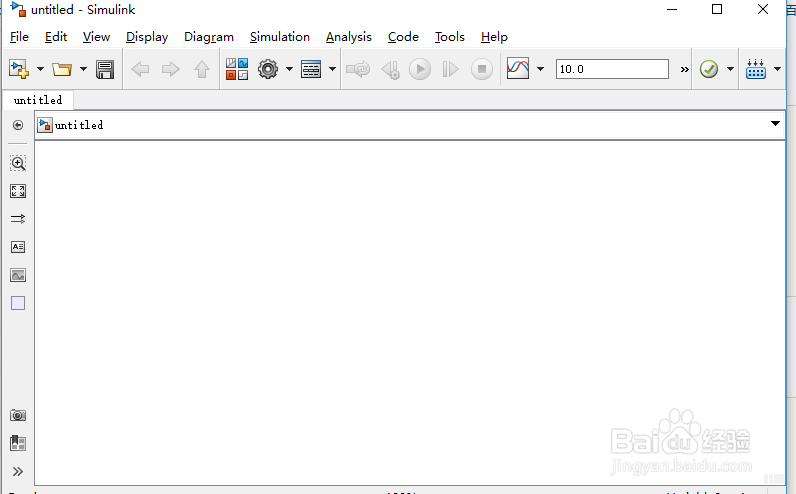Expand the configuration gear dropdown arrow

[x=289, y=69]
